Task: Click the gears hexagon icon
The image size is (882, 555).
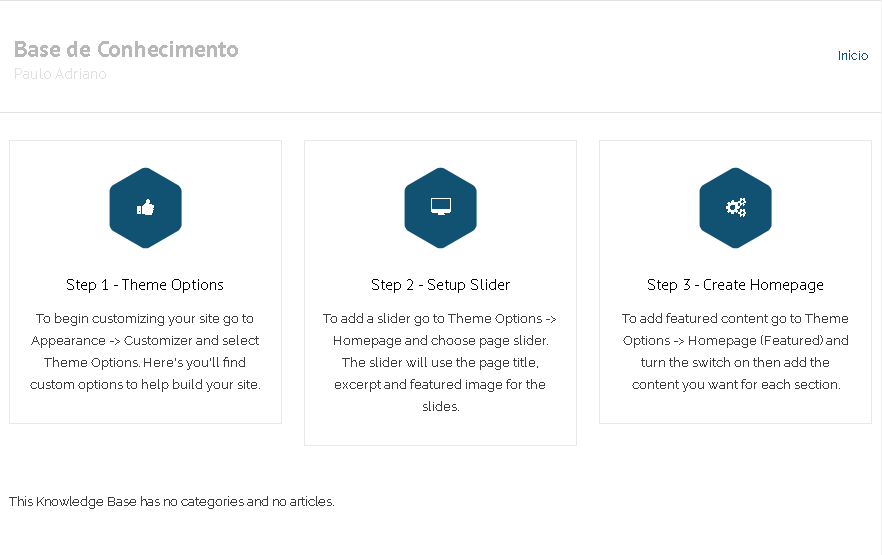Action: (735, 208)
